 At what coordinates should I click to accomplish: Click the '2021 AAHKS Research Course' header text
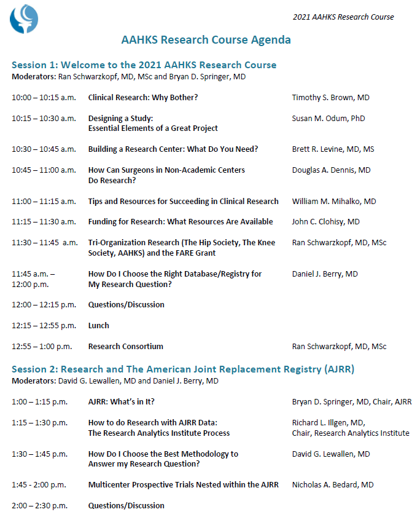343,17
